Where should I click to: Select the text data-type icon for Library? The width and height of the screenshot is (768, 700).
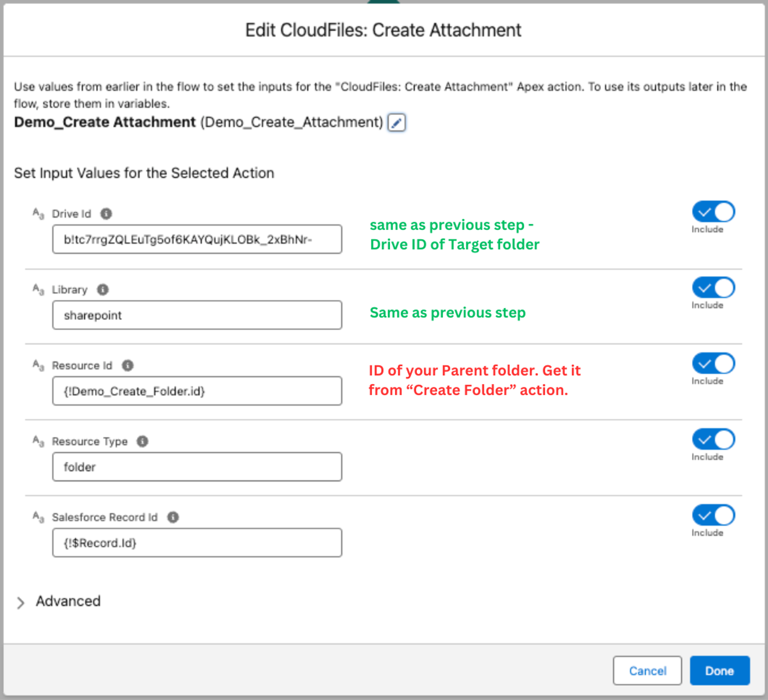pos(37,288)
